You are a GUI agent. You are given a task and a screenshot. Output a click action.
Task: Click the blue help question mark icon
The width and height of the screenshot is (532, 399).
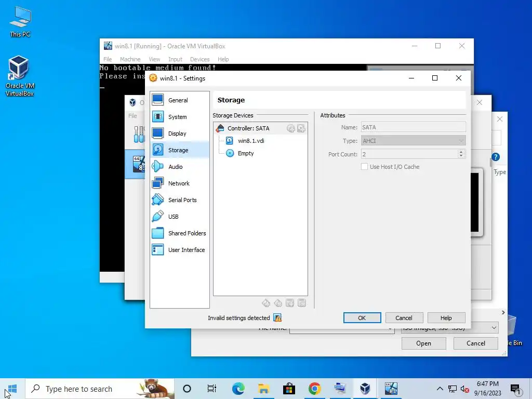(x=496, y=157)
